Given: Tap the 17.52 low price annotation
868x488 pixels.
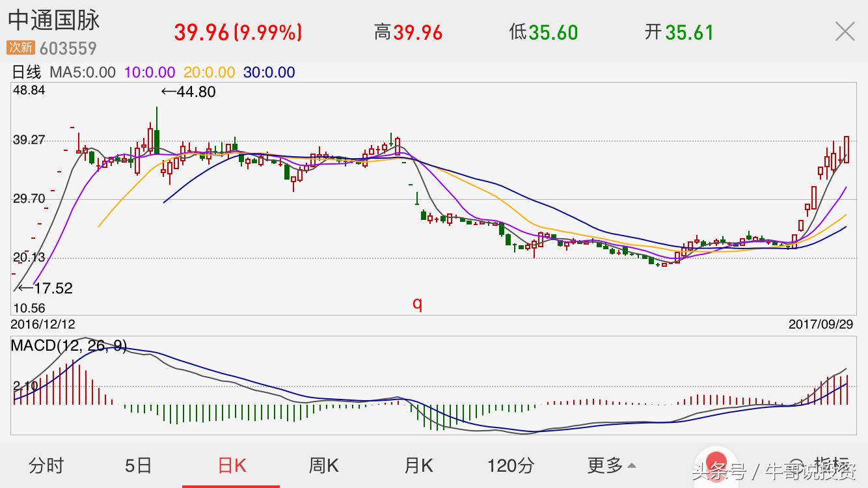Looking at the screenshot, I should (x=45, y=288).
